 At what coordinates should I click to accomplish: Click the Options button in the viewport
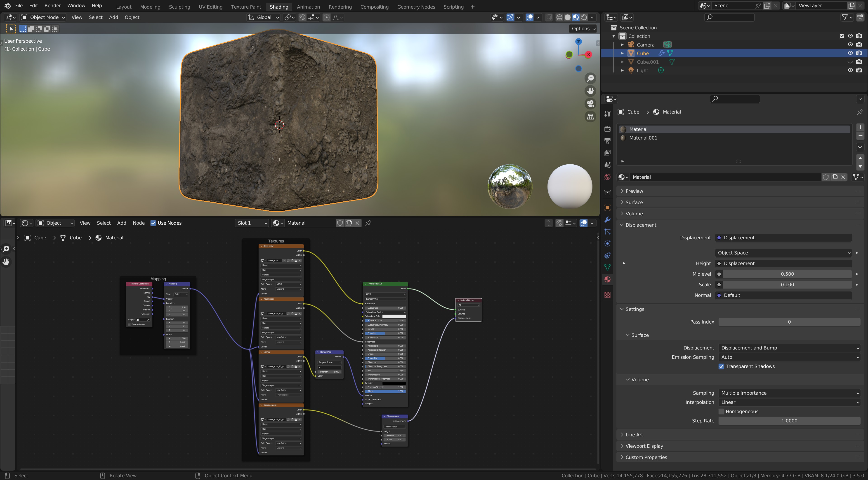[582, 29]
